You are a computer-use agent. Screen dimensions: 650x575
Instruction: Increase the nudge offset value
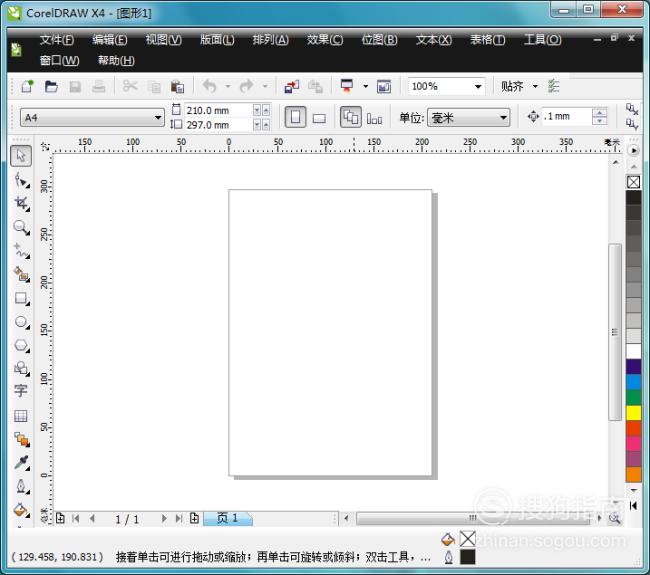[x=599, y=112]
